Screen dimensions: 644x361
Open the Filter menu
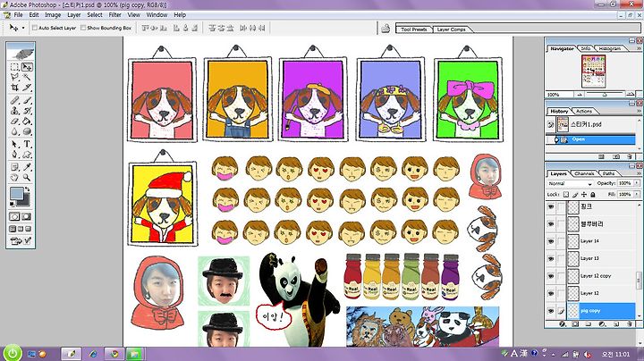tap(115, 15)
